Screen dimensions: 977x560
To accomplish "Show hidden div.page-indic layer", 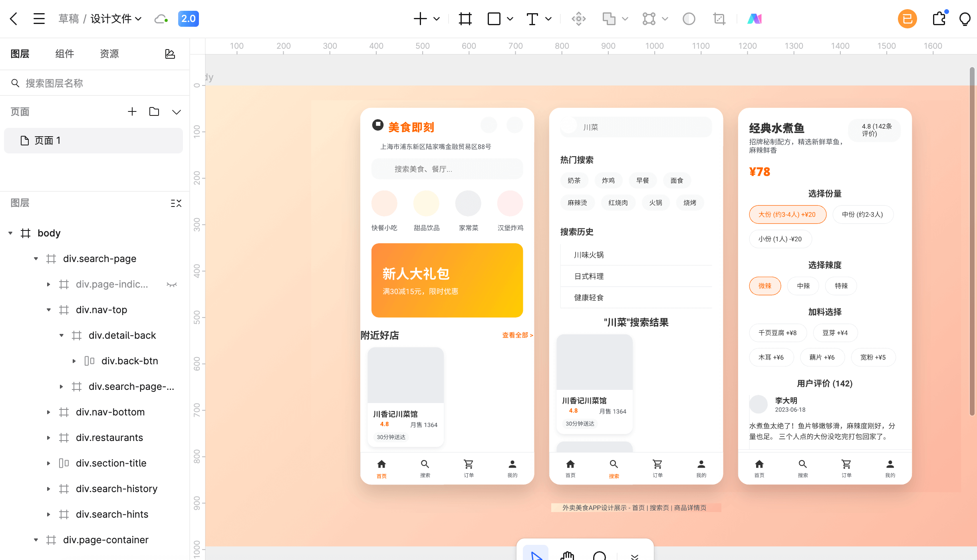I will point(172,284).
